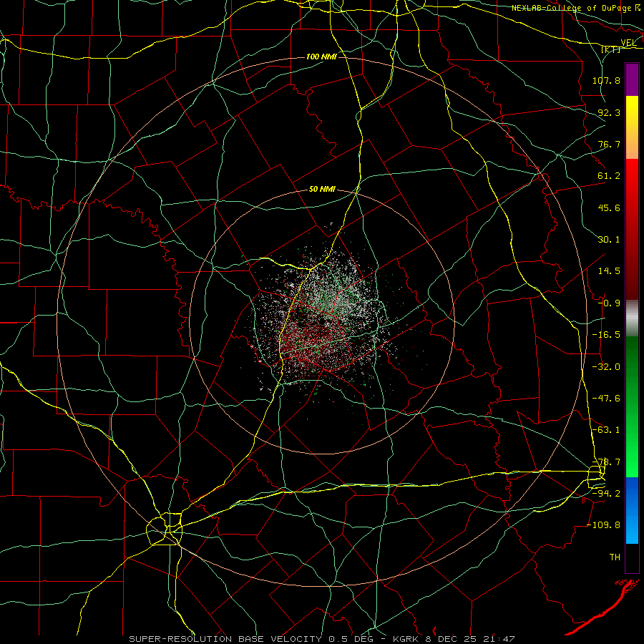Click the -63.1 velocity scale value
This screenshot has height=644, width=644.
pos(606,430)
